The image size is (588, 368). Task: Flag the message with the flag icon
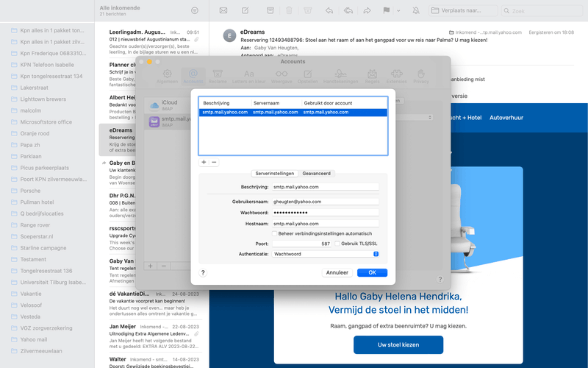tap(387, 10)
